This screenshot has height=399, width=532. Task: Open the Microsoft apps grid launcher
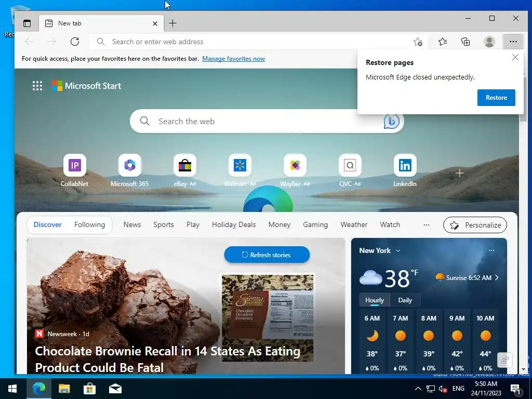[37, 86]
